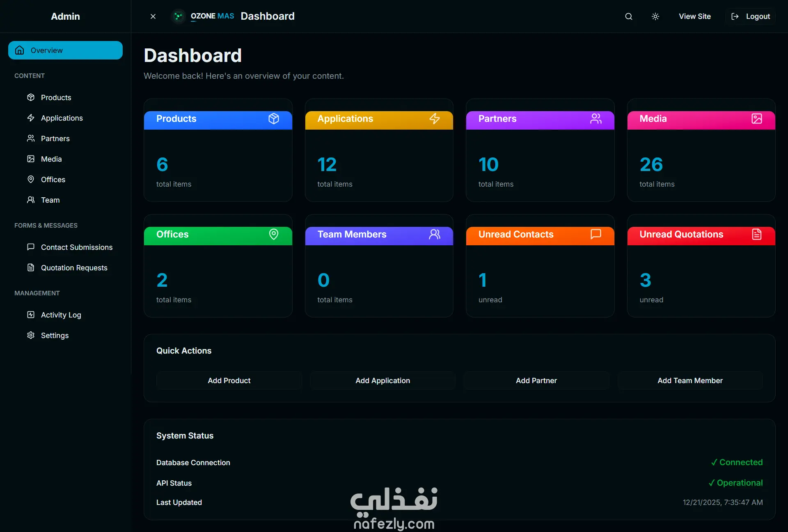This screenshot has width=788, height=532.
Task: Click the Logout button
Action: [x=751, y=16]
